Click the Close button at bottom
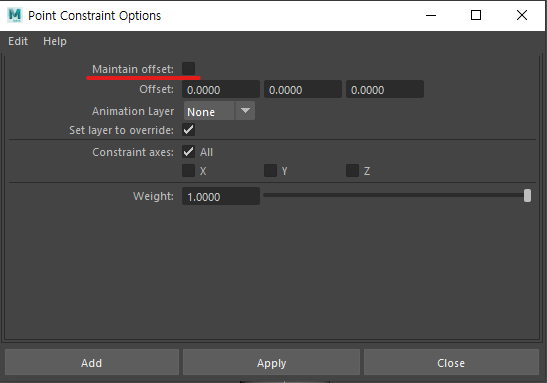 [451, 363]
